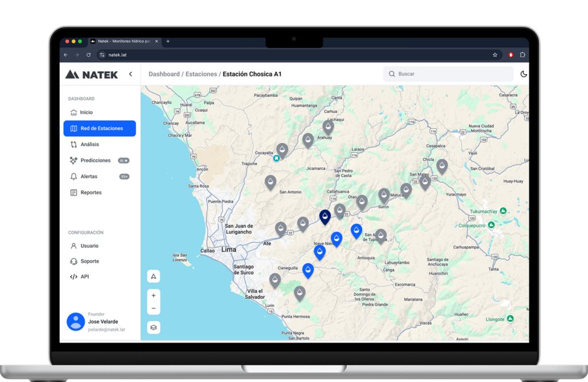Click the blue station marker near Cieneguilla

click(x=308, y=270)
